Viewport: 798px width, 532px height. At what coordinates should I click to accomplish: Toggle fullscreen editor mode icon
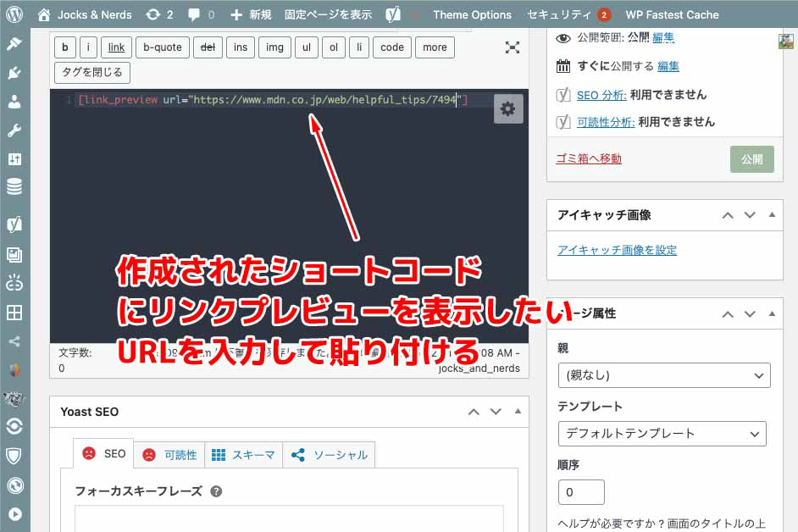pos(512,47)
